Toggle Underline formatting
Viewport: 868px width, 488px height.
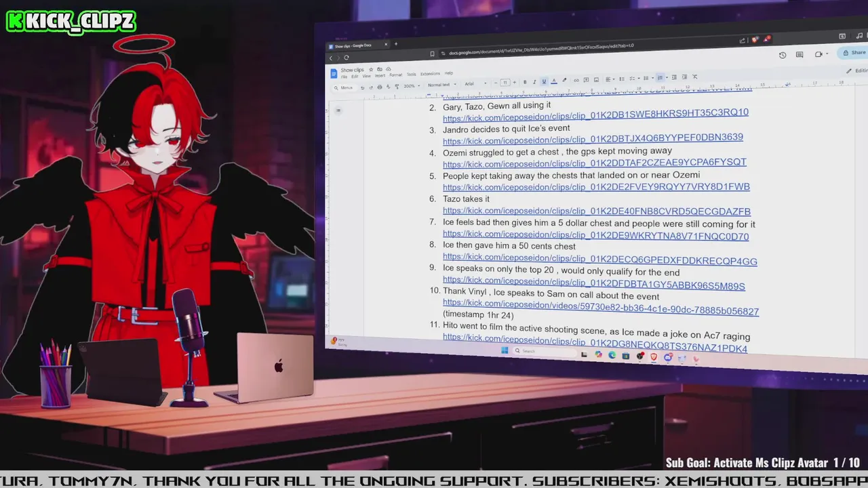click(544, 81)
